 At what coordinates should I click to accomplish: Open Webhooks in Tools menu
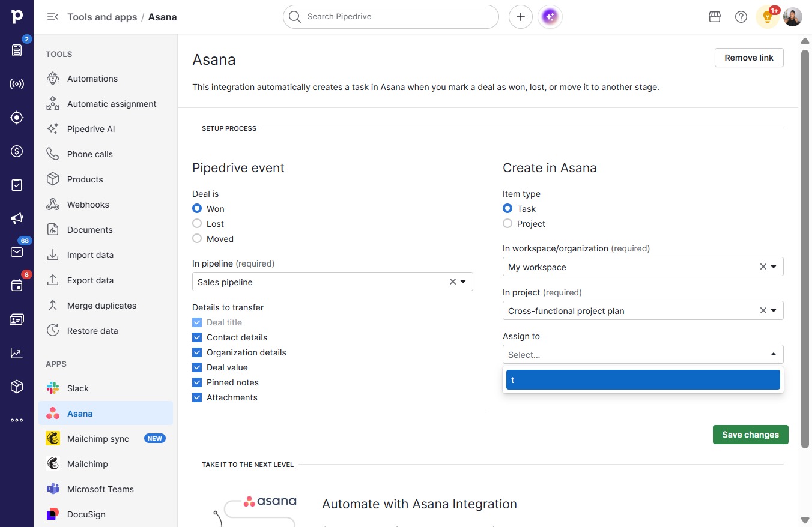(x=106, y=205)
